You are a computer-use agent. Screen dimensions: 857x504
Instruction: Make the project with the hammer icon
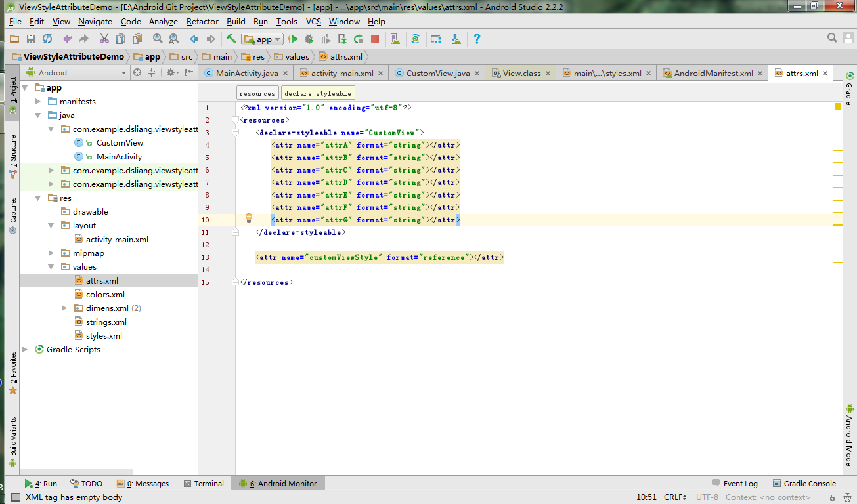(x=231, y=39)
